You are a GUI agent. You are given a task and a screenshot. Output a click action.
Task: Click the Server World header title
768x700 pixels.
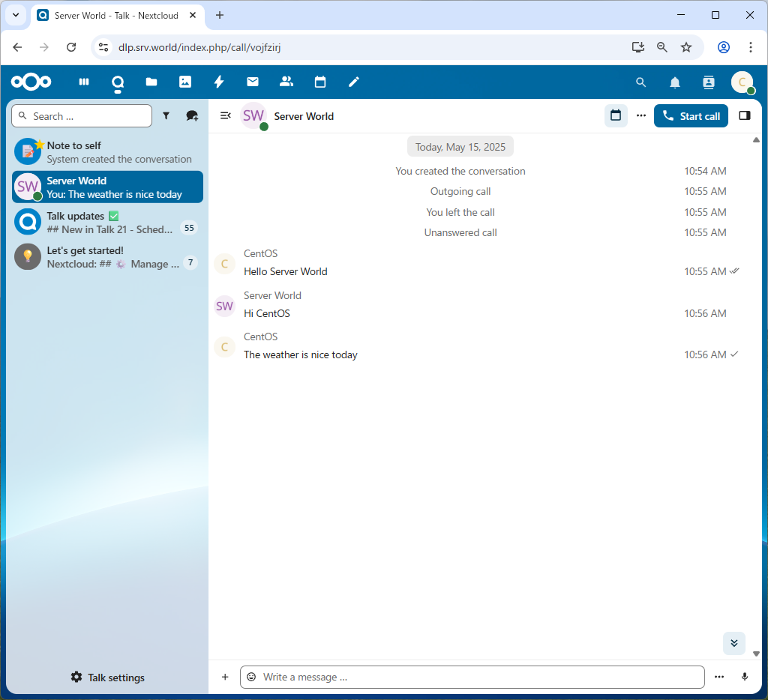pos(304,116)
